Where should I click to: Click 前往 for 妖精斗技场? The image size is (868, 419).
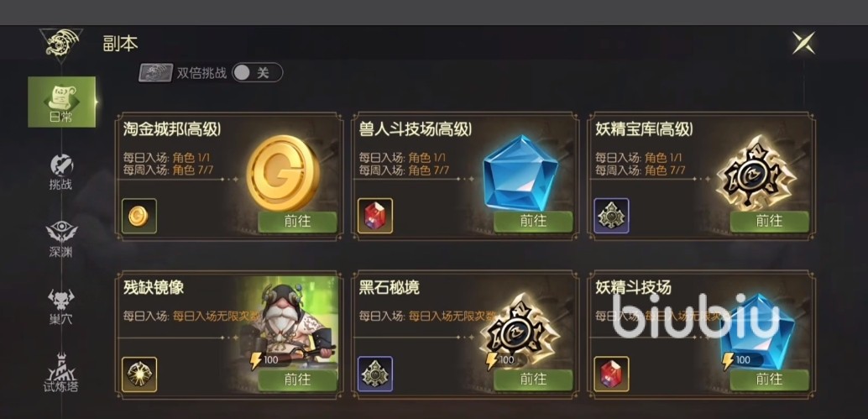tap(770, 380)
